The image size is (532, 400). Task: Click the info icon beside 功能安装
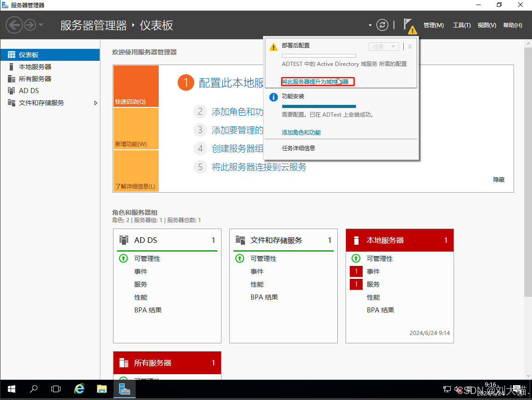[274, 97]
